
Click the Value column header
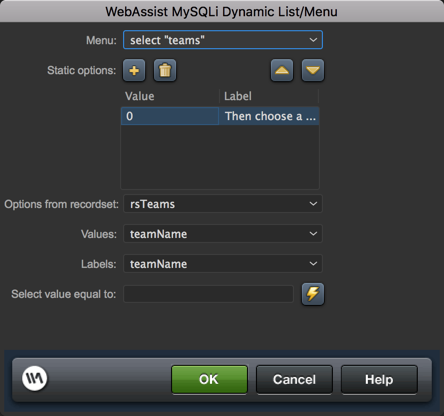pos(170,96)
